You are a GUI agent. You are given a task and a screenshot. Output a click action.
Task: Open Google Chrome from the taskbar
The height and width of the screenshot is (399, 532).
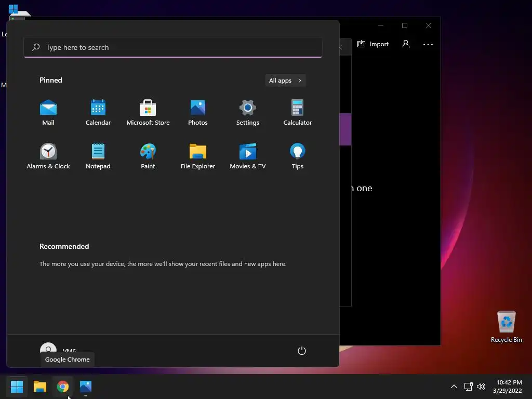click(63, 387)
